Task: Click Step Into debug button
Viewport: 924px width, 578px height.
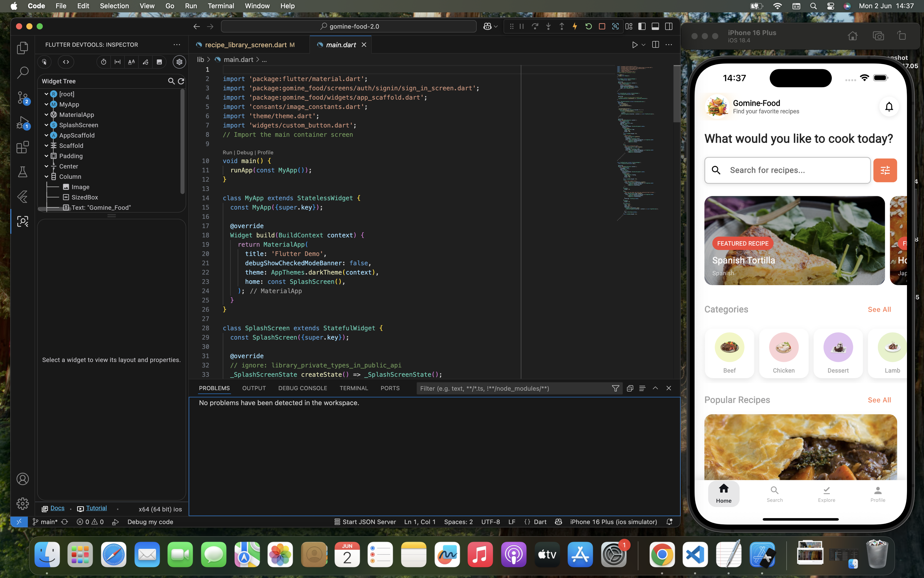Action: [x=548, y=26]
